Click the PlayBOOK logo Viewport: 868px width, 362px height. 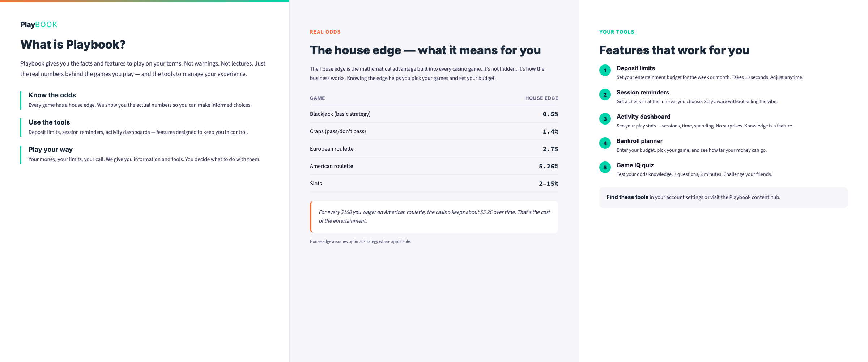[39, 25]
